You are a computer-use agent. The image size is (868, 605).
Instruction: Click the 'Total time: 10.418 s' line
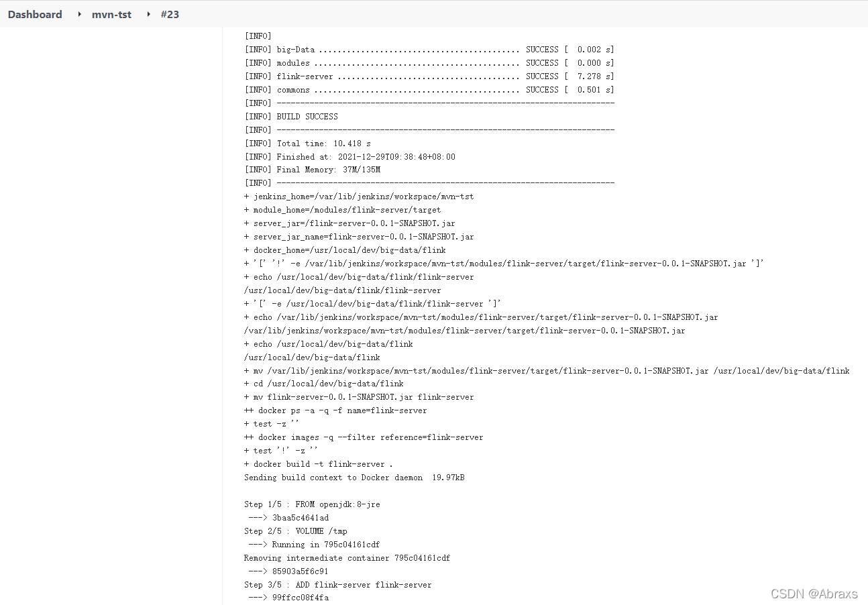click(x=307, y=144)
